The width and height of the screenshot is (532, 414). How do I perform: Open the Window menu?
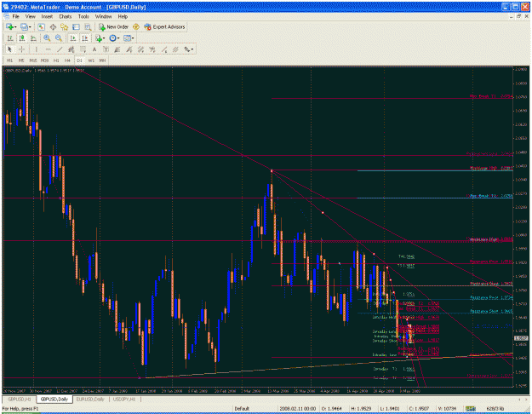[x=103, y=16]
